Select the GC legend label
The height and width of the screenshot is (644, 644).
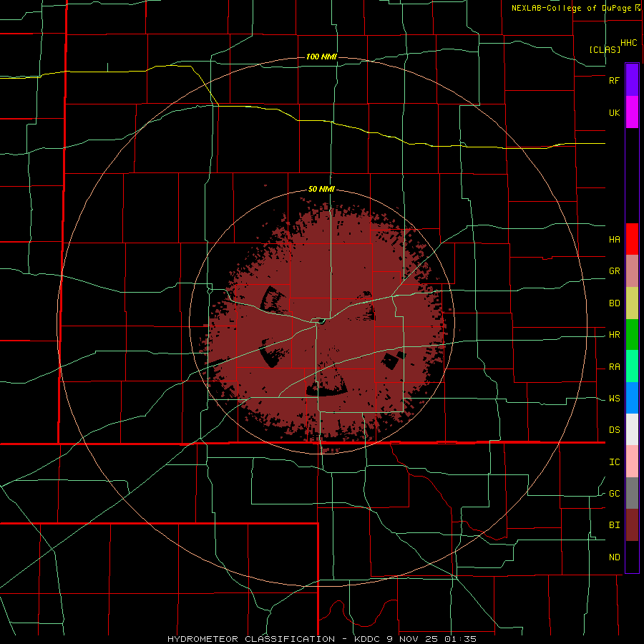tap(614, 494)
